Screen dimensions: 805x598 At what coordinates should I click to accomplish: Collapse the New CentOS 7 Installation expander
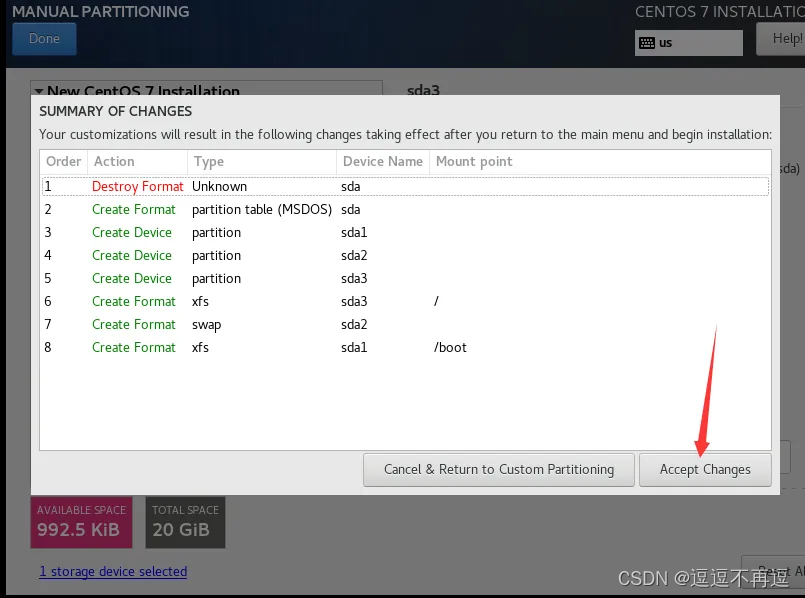click(39, 91)
